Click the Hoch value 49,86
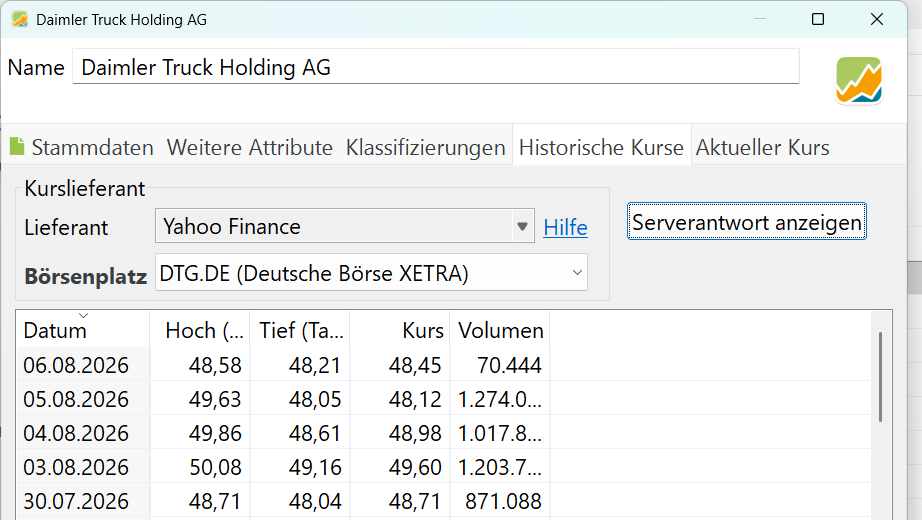The image size is (922, 520). [215, 434]
